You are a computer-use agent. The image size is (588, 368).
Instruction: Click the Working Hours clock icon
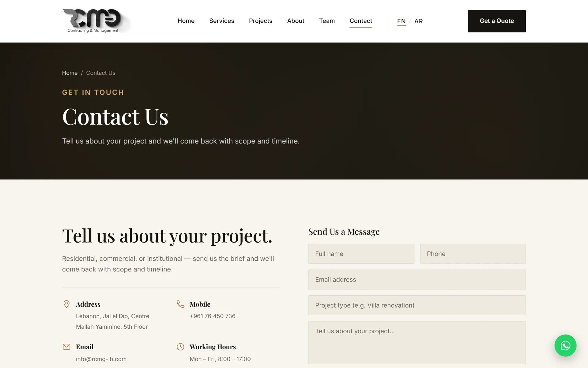pos(180,347)
